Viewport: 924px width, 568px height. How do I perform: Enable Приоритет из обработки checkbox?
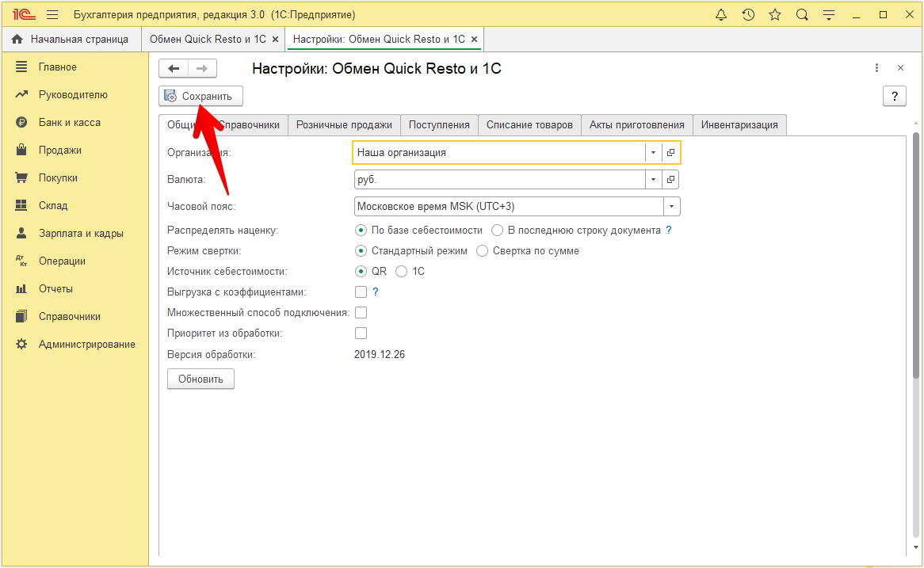(361, 334)
